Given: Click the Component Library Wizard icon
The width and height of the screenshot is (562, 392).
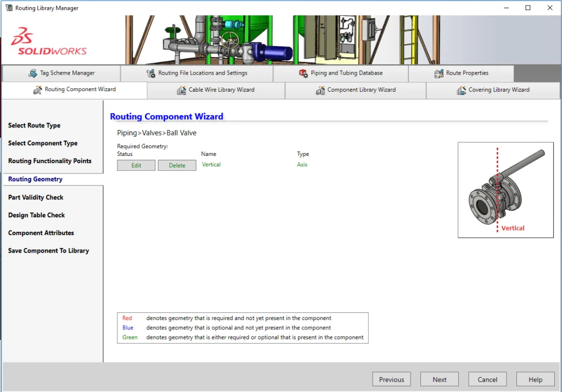Looking at the screenshot, I should 321,90.
